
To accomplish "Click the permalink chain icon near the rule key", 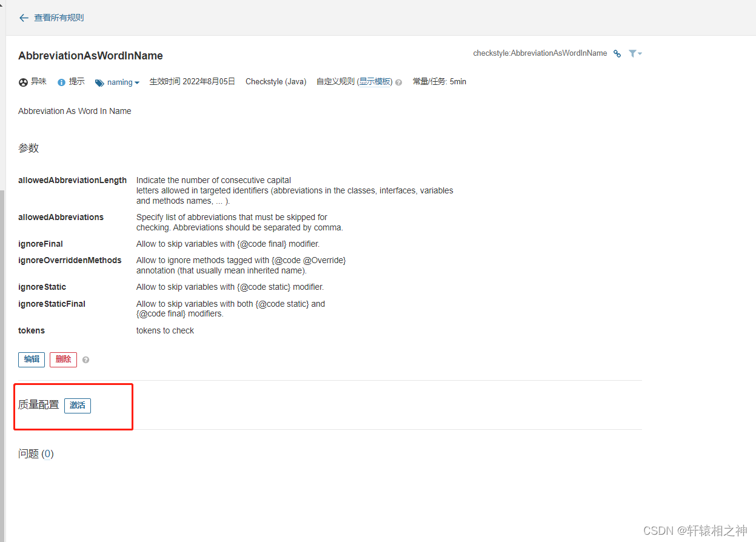I will (x=617, y=54).
